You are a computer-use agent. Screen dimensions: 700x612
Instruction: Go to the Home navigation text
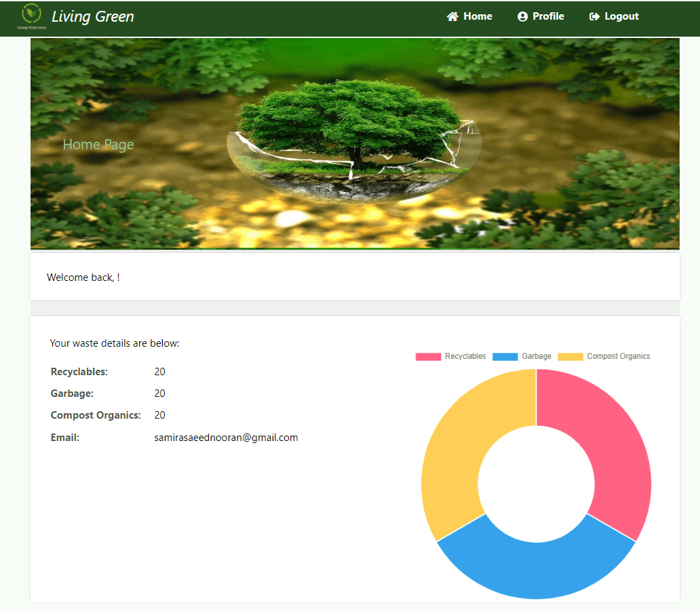[x=478, y=16]
